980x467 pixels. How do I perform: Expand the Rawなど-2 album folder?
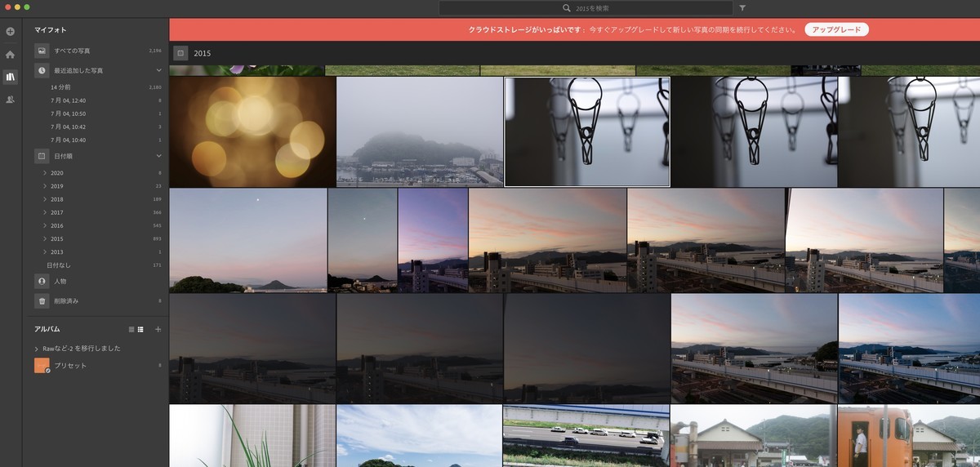coord(37,349)
